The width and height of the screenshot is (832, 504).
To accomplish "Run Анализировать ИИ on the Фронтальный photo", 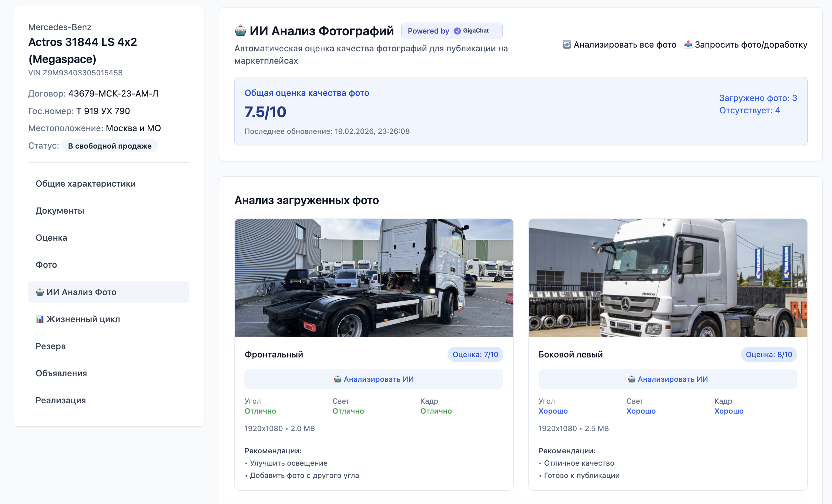I will click(374, 379).
